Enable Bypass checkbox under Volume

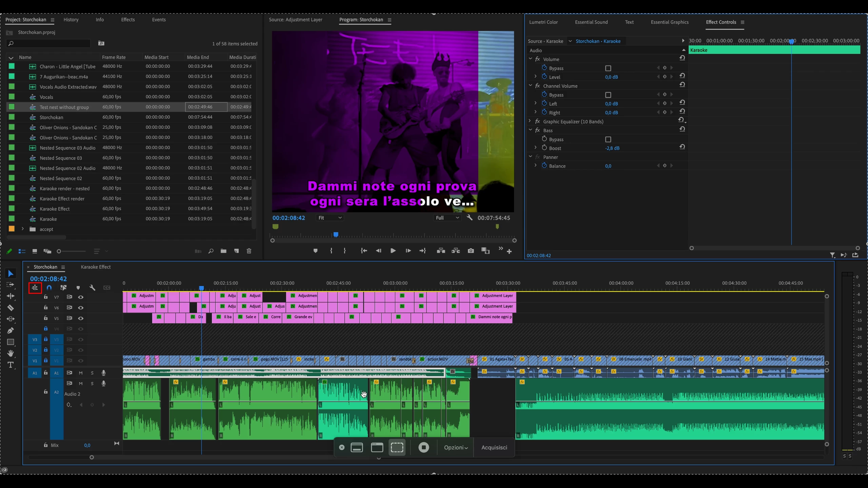[608, 68]
